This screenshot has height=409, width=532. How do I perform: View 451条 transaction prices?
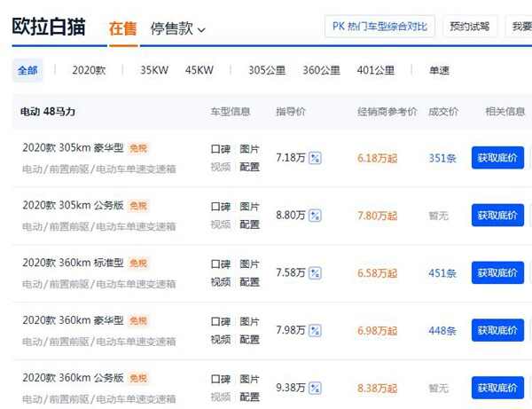[x=442, y=273]
